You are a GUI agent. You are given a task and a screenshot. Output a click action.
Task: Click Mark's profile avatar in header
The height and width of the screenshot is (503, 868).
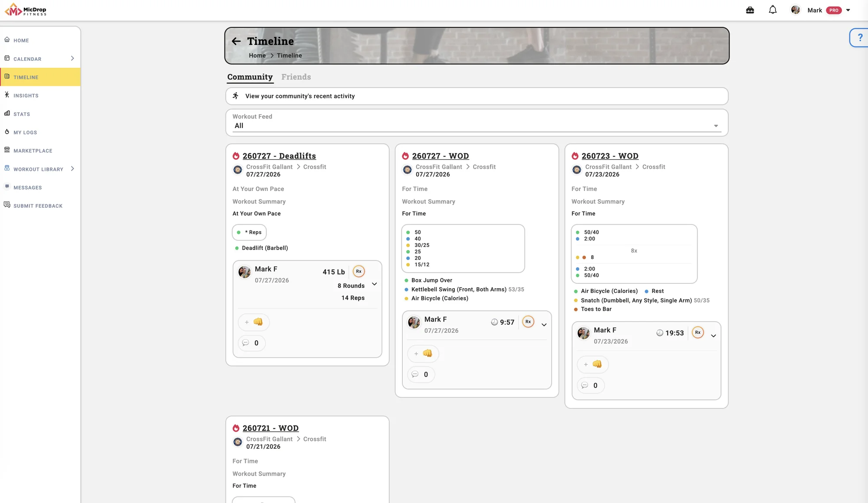(795, 10)
